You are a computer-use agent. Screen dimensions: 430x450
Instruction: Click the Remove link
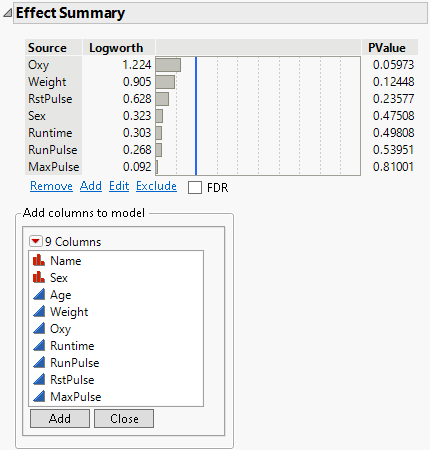pos(51,186)
